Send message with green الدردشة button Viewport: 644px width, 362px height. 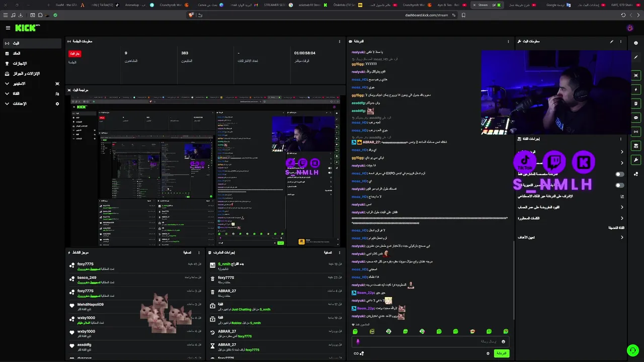coord(502,353)
